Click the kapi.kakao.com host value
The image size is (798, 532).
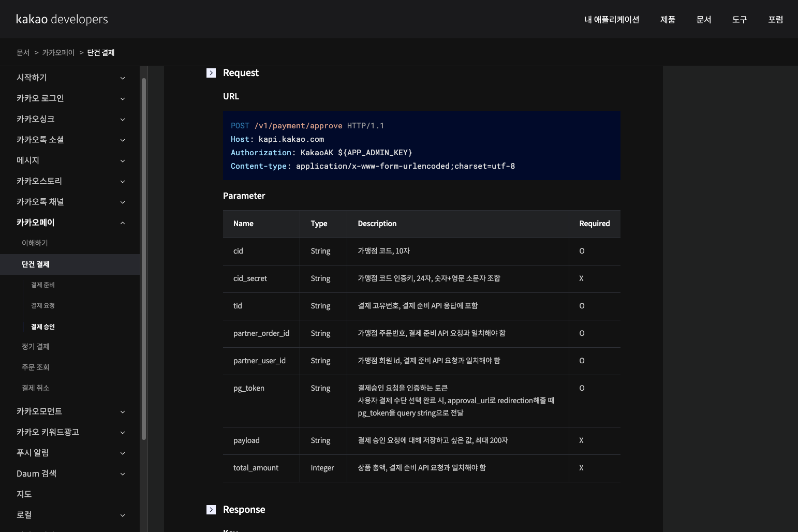(x=291, y=139)
